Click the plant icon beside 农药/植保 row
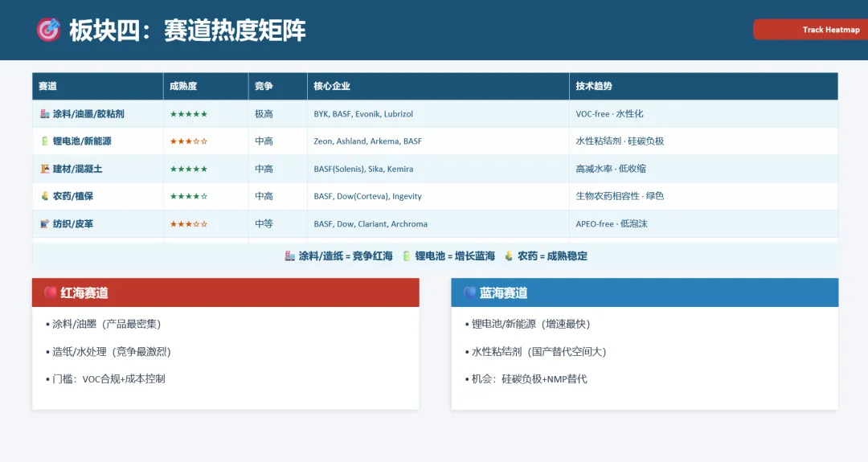The height and width of the screenshot is (462, 868). pos(45,196)
